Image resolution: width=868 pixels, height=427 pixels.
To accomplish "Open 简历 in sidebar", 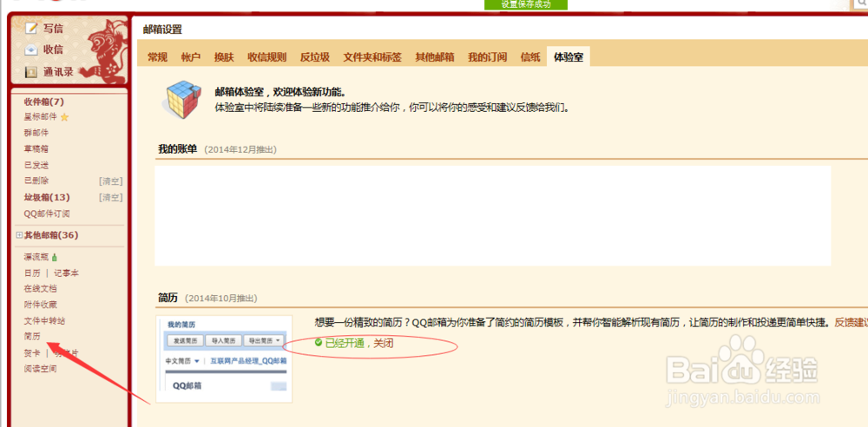I will point(32,336).
